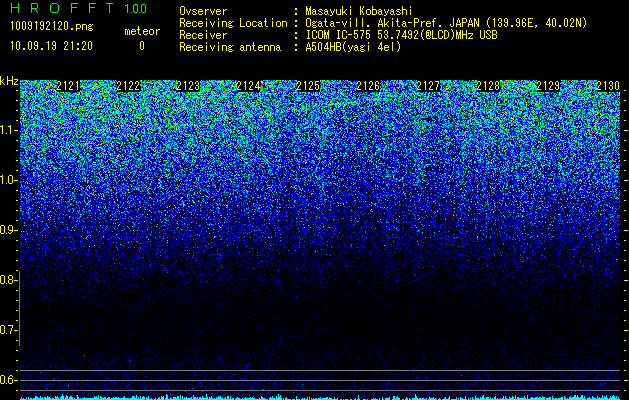Click the date stamp 10.09.19 21:20
Image resolution: width=629 pixels, height=400 pixels.
click(52, 46)
